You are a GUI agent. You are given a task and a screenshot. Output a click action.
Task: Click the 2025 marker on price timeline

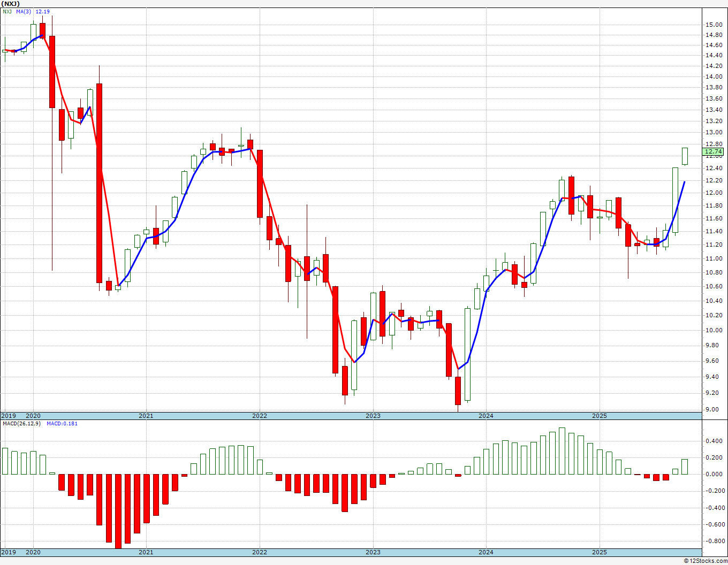pyautogui.click(x=600, y=416)
